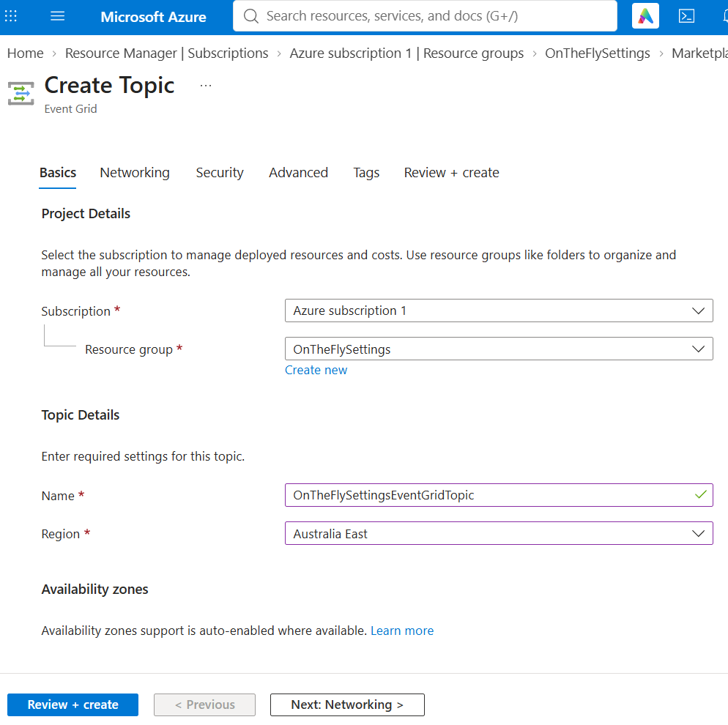Focus the search resources input box

point(425,16)
